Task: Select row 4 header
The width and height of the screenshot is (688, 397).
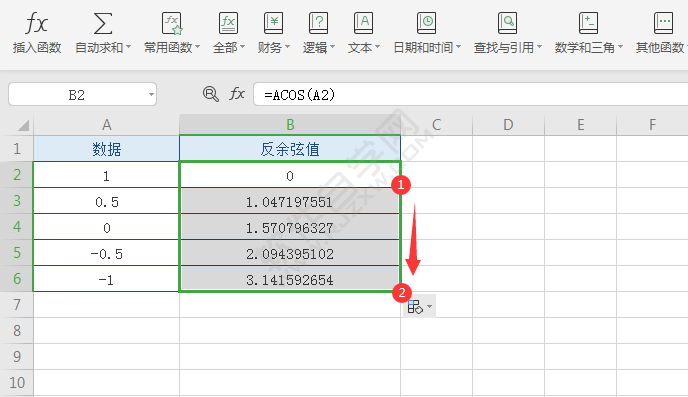Action: tap(17, 226)
